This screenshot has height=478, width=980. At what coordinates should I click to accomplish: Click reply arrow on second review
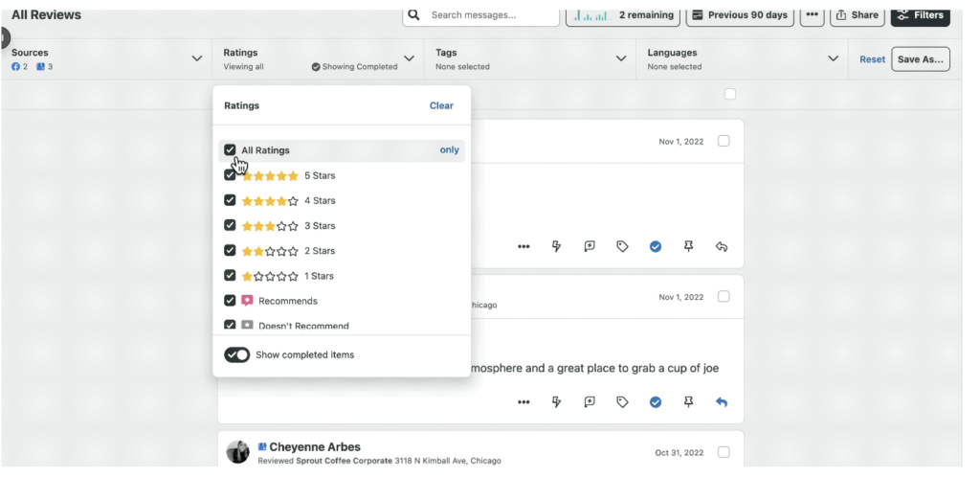tap(722, 402)
